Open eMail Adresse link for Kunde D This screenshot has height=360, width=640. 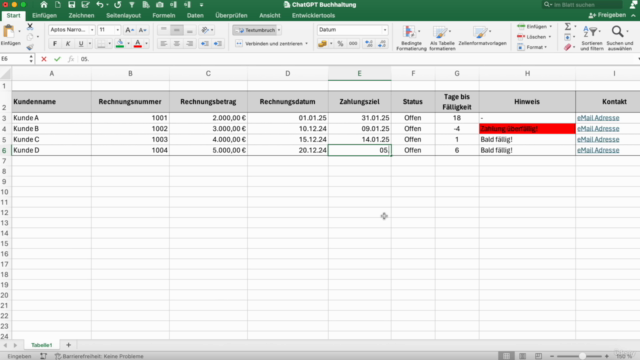point(598,150)
